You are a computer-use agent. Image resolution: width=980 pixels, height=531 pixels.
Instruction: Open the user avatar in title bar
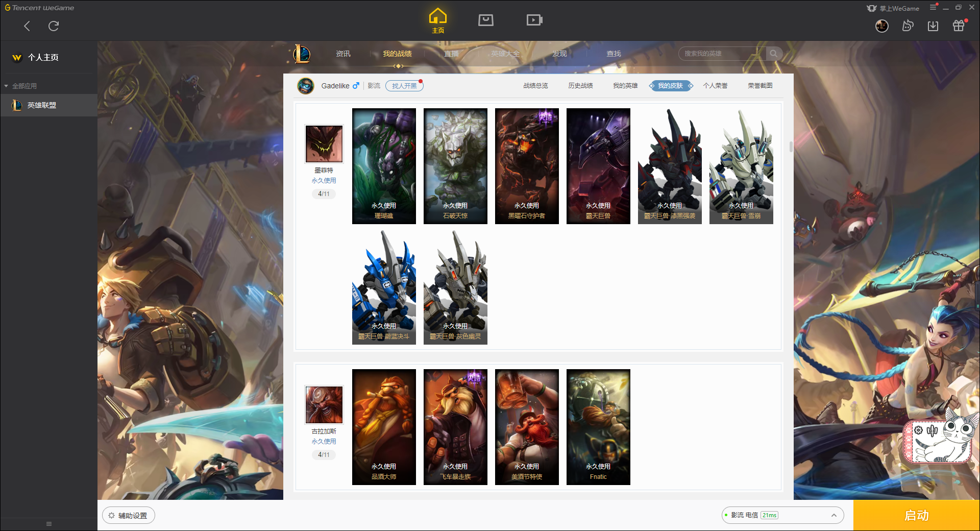[881, 26]
